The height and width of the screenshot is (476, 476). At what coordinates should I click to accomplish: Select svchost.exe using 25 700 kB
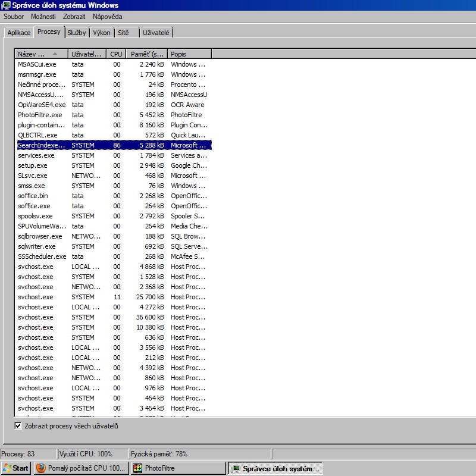(114, 297)
